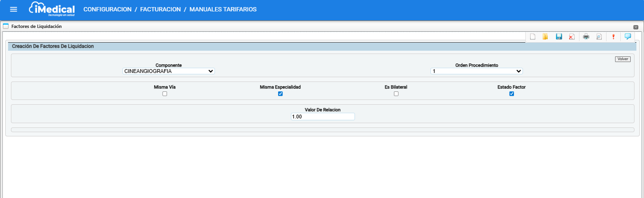The image size is (644, 198).
Task: Open the blue chat bubble icon
Action: tap(627, 36)
